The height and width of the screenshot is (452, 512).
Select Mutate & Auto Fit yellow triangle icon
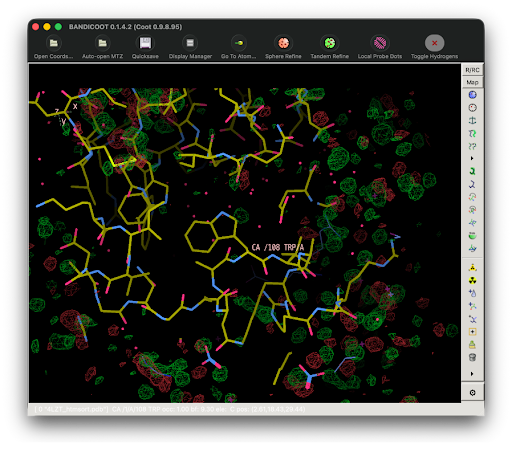point(472,268)
